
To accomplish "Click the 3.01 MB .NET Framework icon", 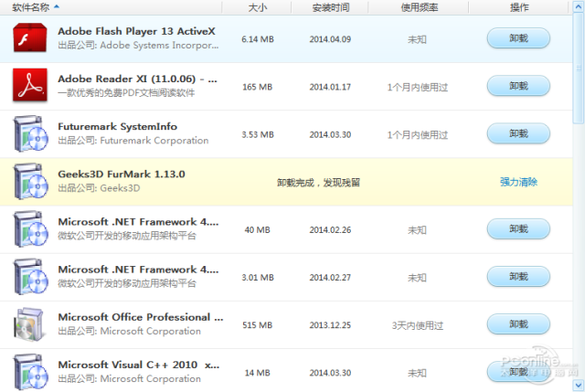I will tap(30, 276).
